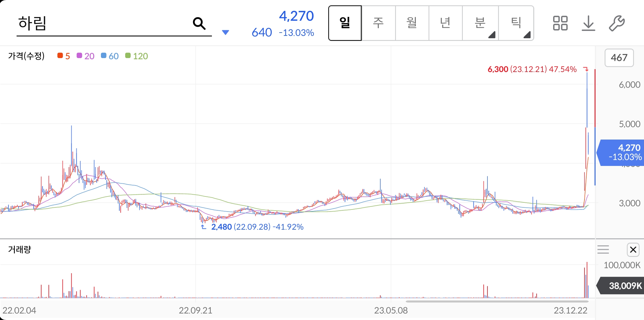The height and width of the screenshot is (320, 644).
Task: Click the search magnifier icon
Action: tap(199, 23)
